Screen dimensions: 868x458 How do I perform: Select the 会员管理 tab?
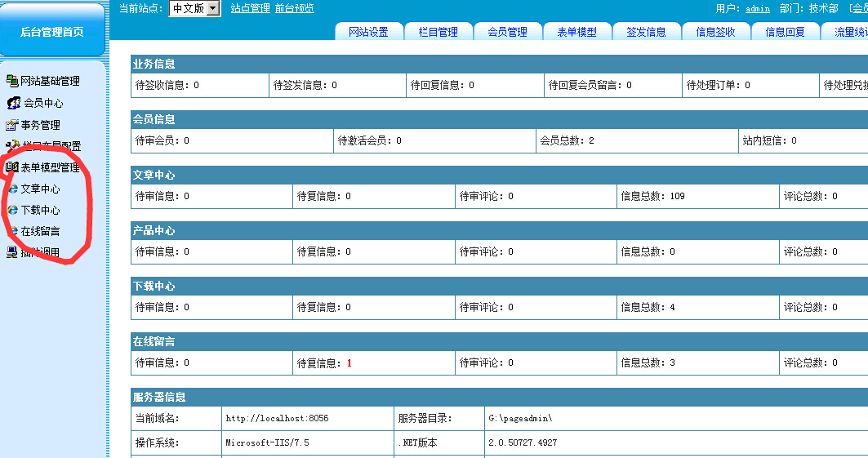coord(507,32)
